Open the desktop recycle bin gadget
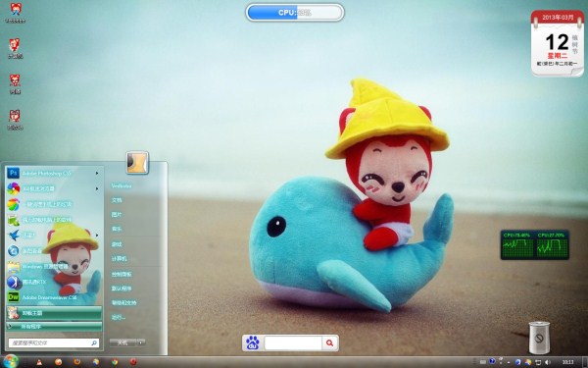This screenshot has width=588, height=368. coord(539,338)
